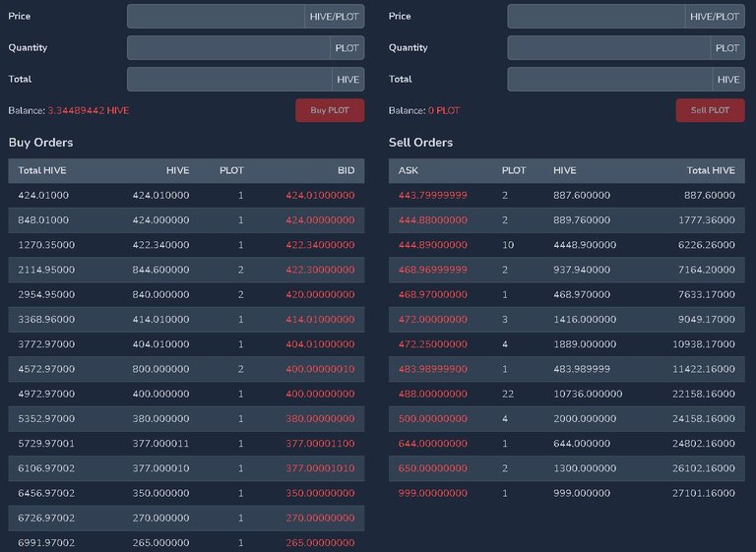Click HIVE amount 377.000011 in buy orders
This screenshot has height=552, width=756.
[161, 444]
